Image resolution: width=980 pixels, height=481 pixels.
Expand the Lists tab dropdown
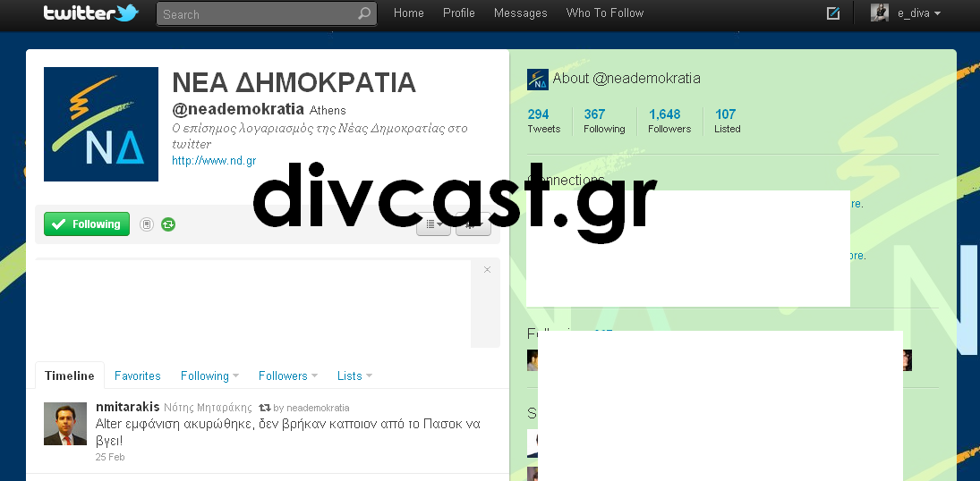coord(369,376)
